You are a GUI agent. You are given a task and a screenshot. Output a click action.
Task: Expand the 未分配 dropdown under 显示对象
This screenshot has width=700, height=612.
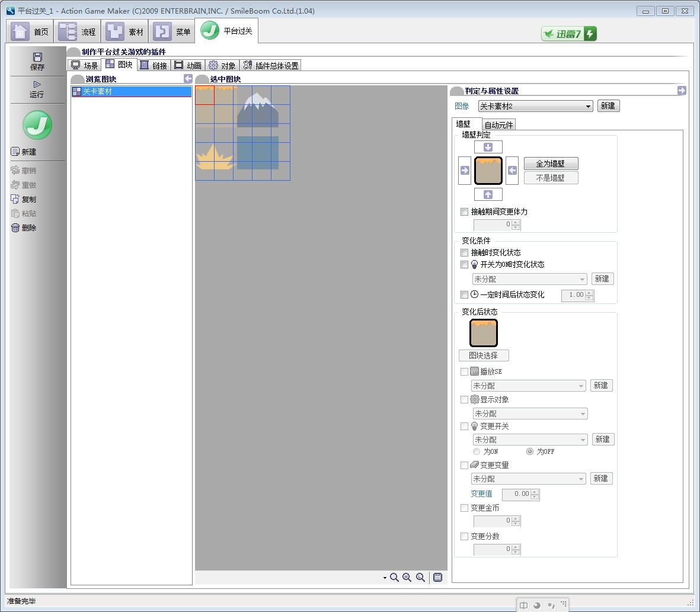coord(530,414)
